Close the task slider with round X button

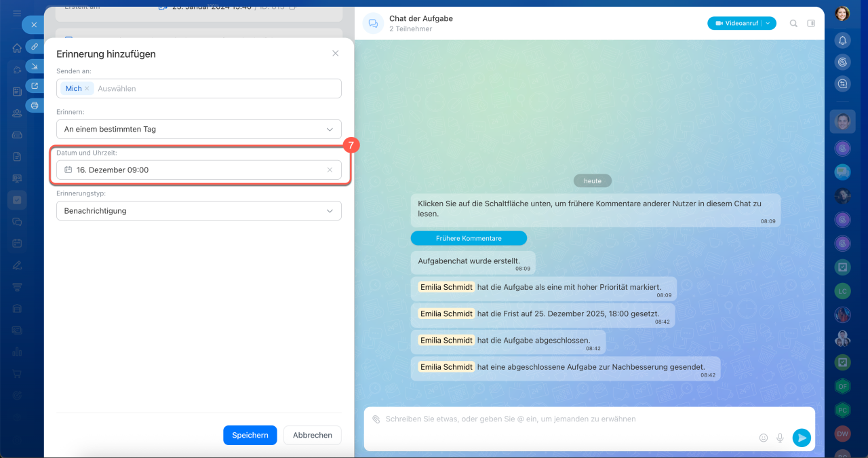click(34, 25)
